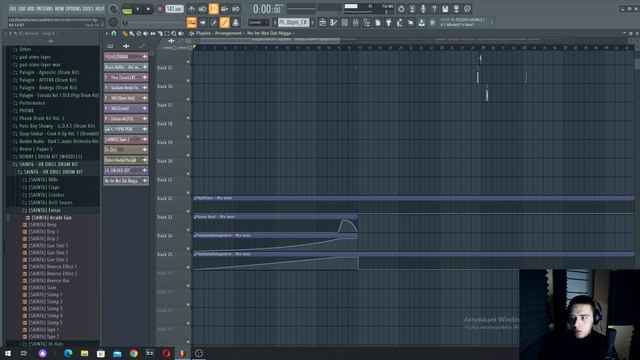
Task: Toggle loop recording button
Action: pos(236,9)
